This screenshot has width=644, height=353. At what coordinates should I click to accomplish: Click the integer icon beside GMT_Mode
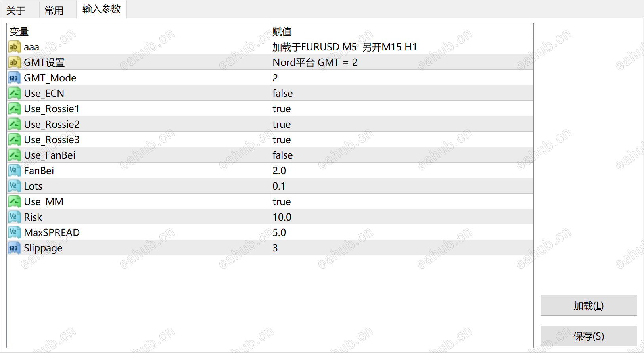pyautogui.click(x=14, y=78)
